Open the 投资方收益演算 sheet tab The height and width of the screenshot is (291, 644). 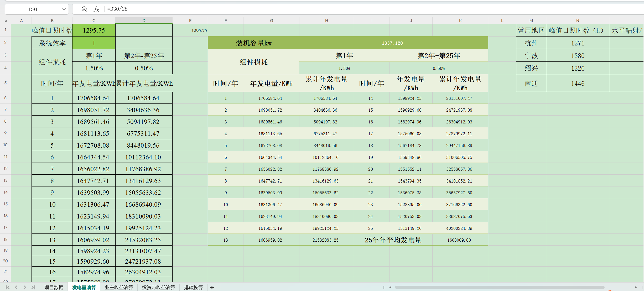click(x=158, y=287)
